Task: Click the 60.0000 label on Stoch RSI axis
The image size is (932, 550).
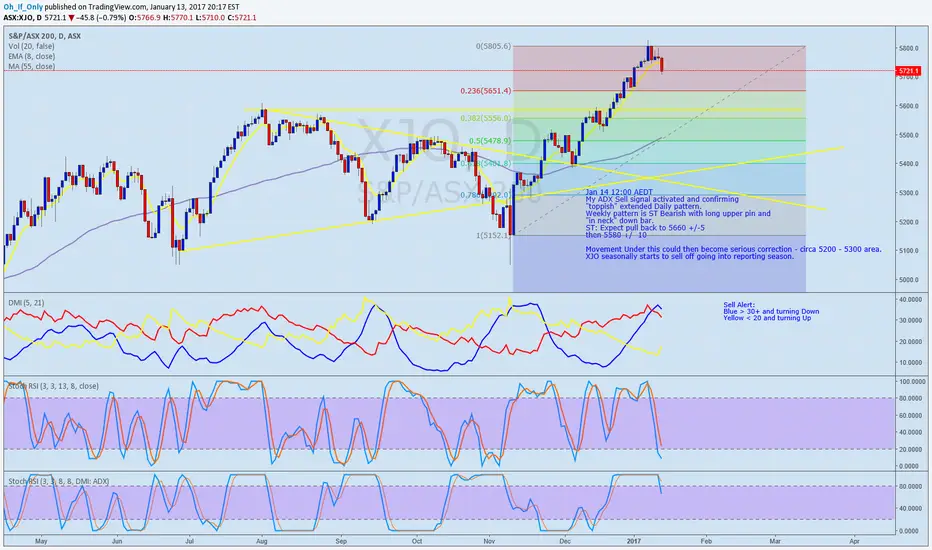Action: (911, 416)
